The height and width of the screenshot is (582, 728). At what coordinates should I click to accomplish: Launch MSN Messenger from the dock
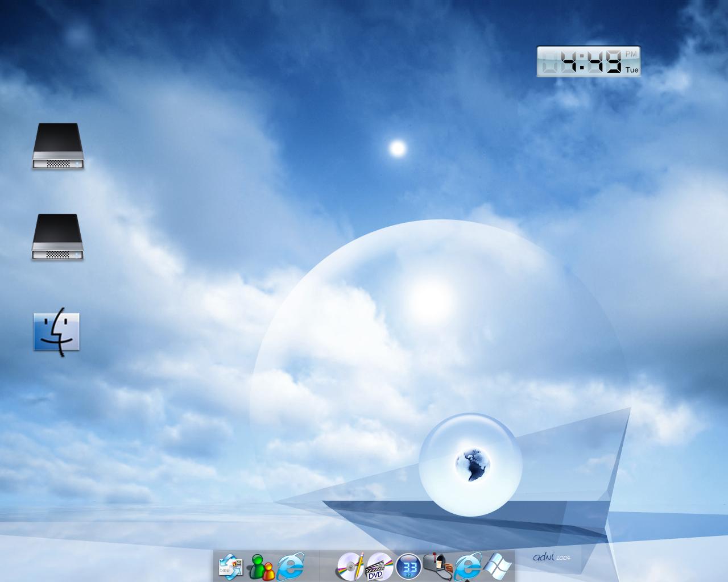tap(261, 567)
